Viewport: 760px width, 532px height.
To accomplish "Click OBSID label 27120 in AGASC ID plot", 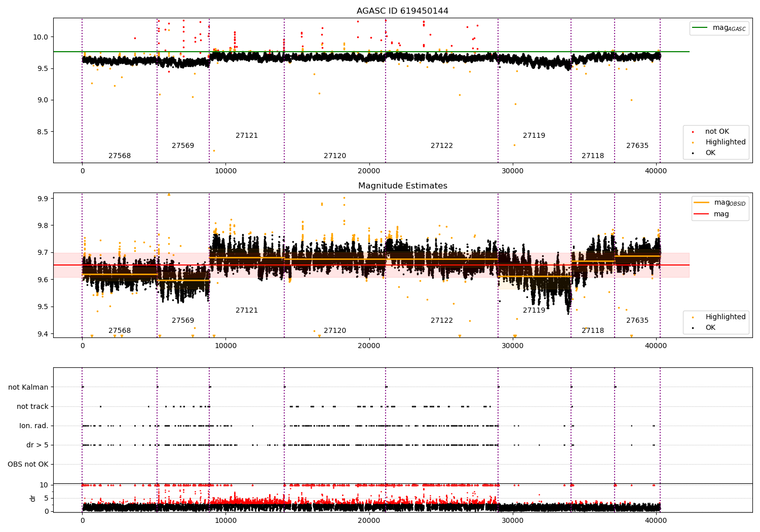I will 335,156.
